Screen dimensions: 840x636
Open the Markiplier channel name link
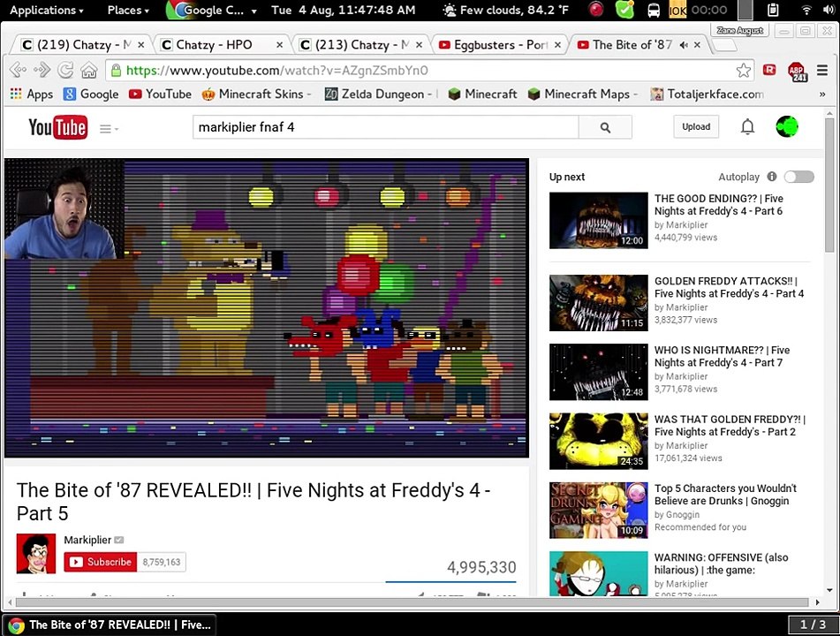point(87,540)
